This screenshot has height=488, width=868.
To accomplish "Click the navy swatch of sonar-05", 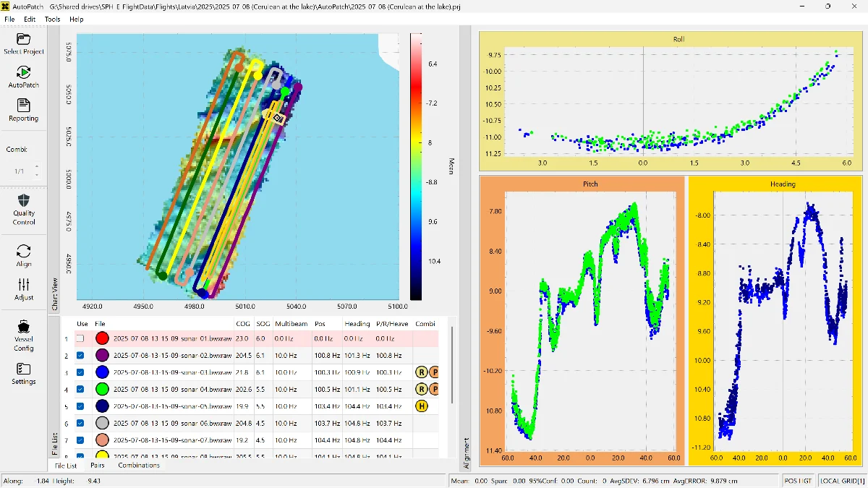I will [x=102, y=406].
